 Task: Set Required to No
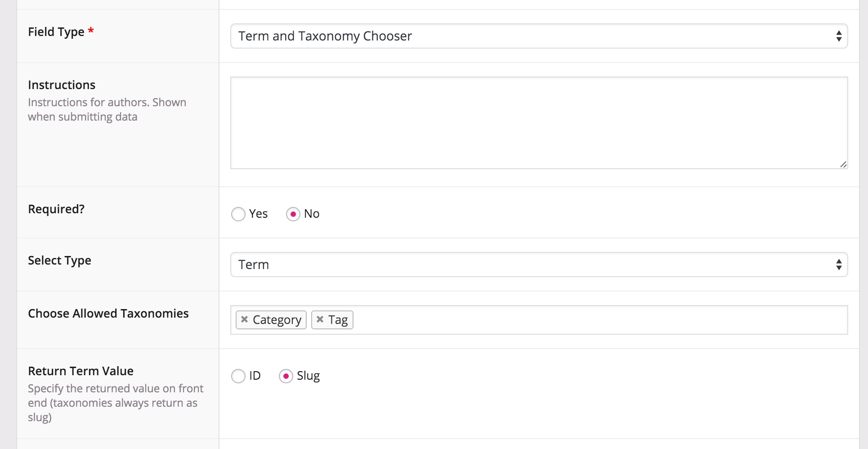[293, 214]
